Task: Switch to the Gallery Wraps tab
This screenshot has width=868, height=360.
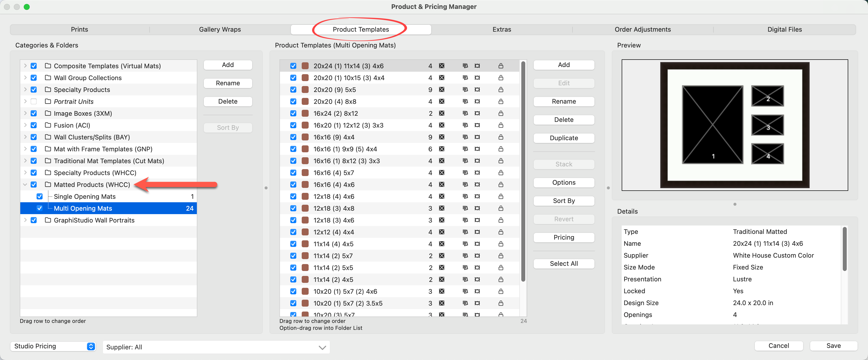Action: tap(220, 29)
